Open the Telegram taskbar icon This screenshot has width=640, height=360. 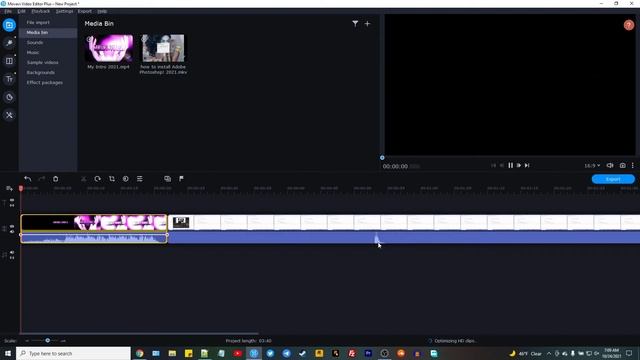(x=287, y=353)
